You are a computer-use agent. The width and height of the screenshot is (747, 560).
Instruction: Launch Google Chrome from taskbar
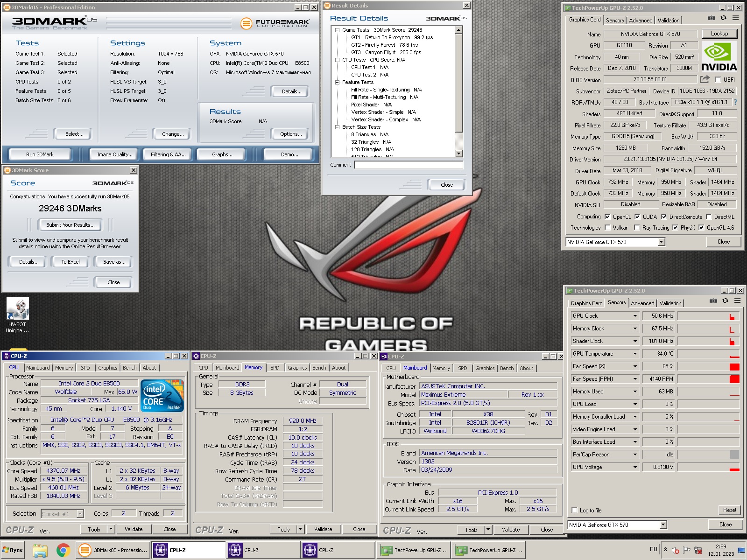63,550
